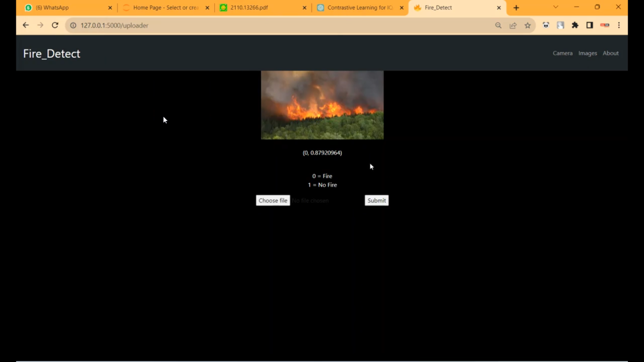Screen dimensions: 644x362
Task: Open the Chrome three-dot menu
Action: [619, 25]
